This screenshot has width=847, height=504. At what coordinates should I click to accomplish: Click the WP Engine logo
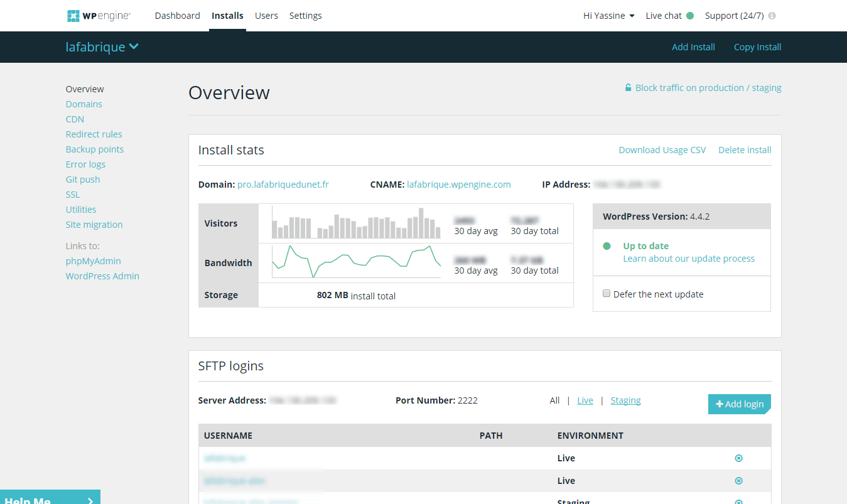coord(99,16)
